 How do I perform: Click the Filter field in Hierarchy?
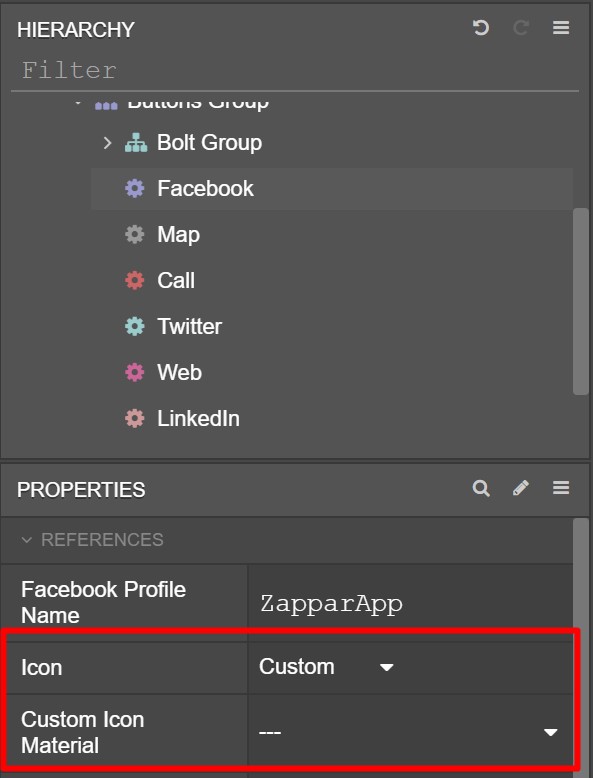(295, 70)
